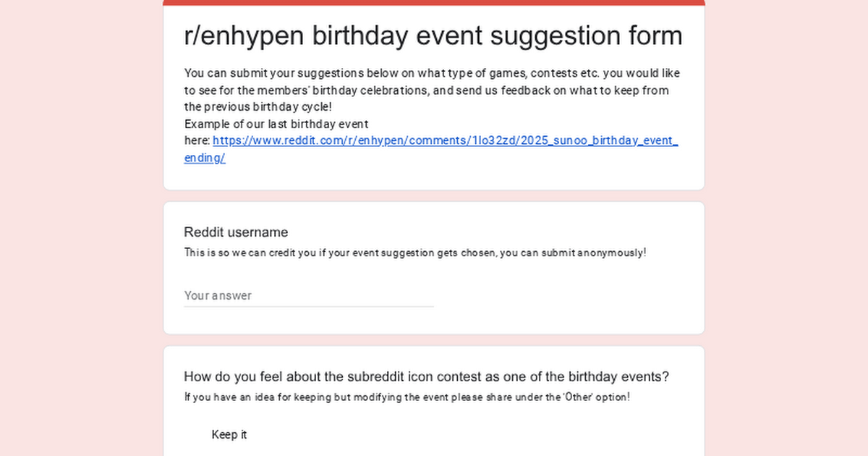Click the red banner above the title

[434, 2]
